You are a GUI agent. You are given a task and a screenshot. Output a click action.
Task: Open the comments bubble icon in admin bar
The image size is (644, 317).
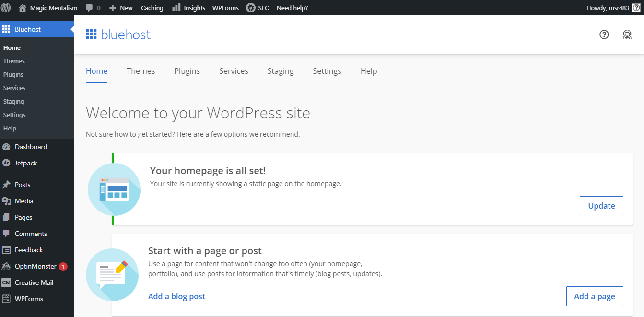89,8
